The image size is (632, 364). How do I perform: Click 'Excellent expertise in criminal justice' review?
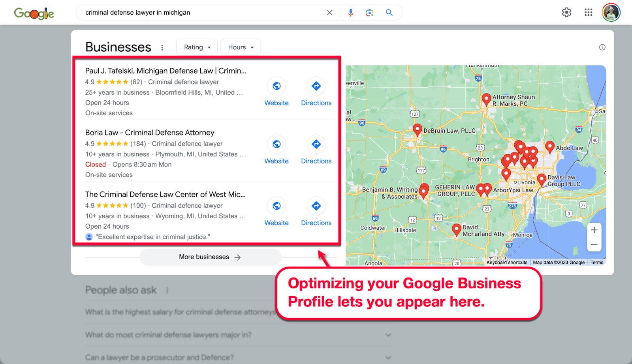tap(153, 237)
